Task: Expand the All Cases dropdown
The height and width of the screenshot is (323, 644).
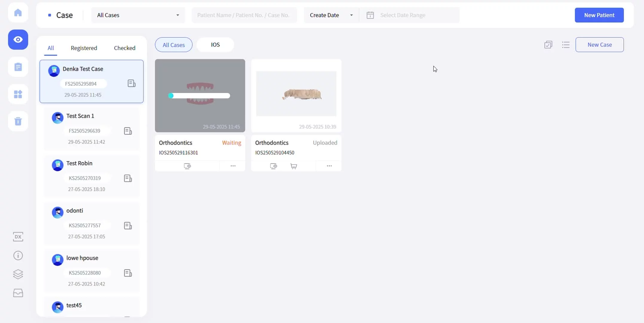Action: (x=138, y=15)
